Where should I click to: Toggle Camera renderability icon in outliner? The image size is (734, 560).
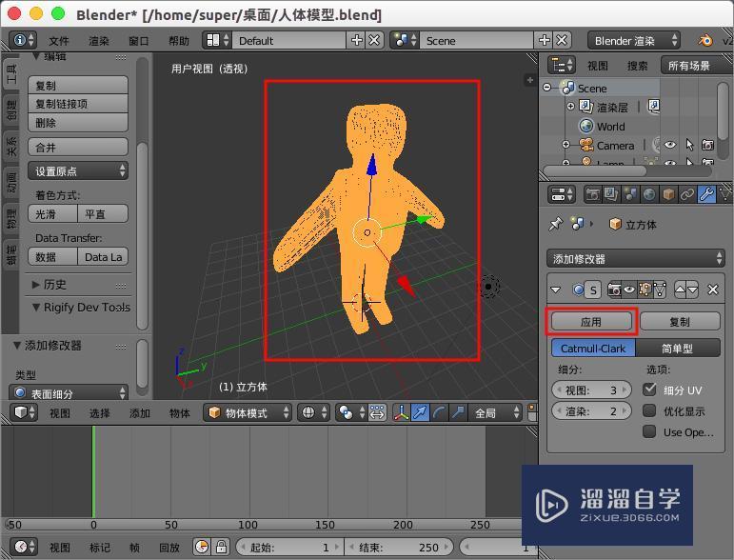707,145
